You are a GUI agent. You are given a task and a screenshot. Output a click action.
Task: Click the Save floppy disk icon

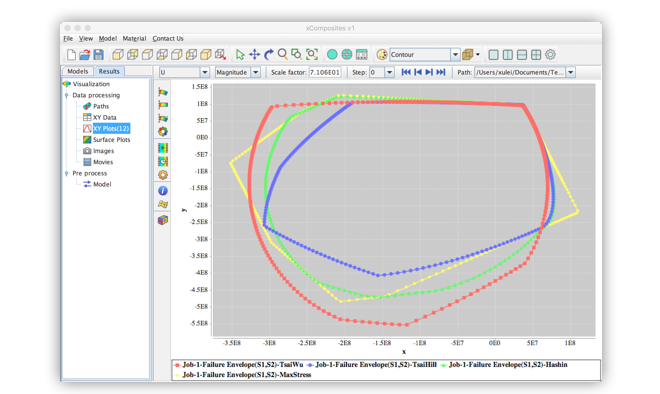[98, 55]
